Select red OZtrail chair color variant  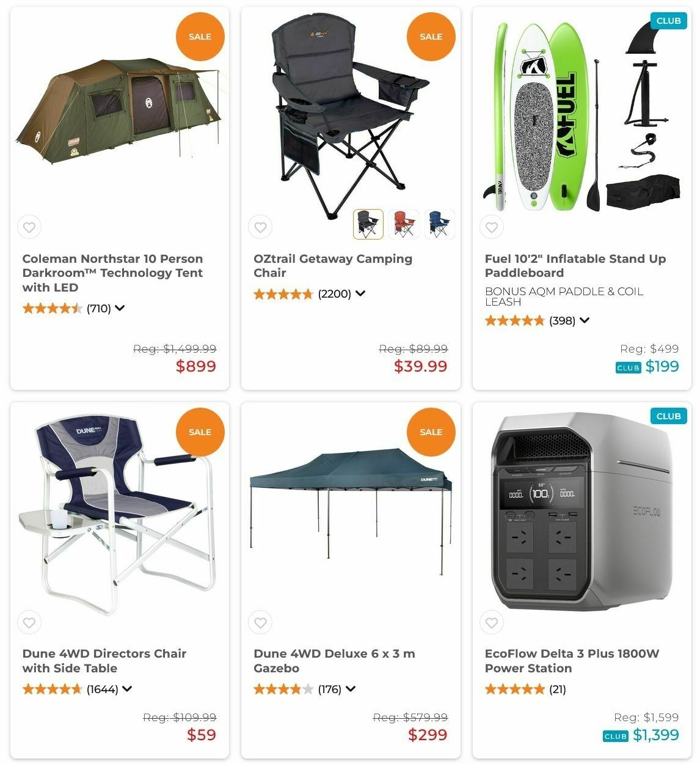[404, 224]
